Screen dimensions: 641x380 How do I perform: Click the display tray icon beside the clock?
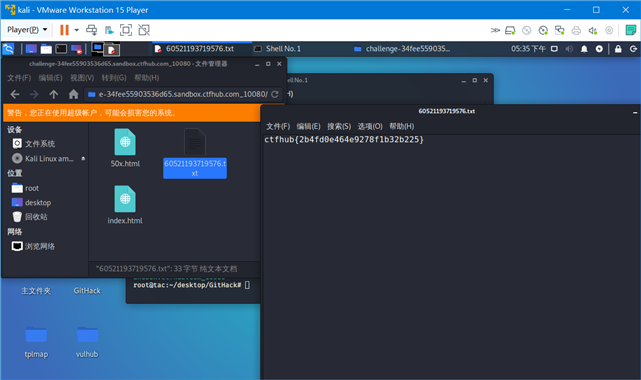click(554, 49)
